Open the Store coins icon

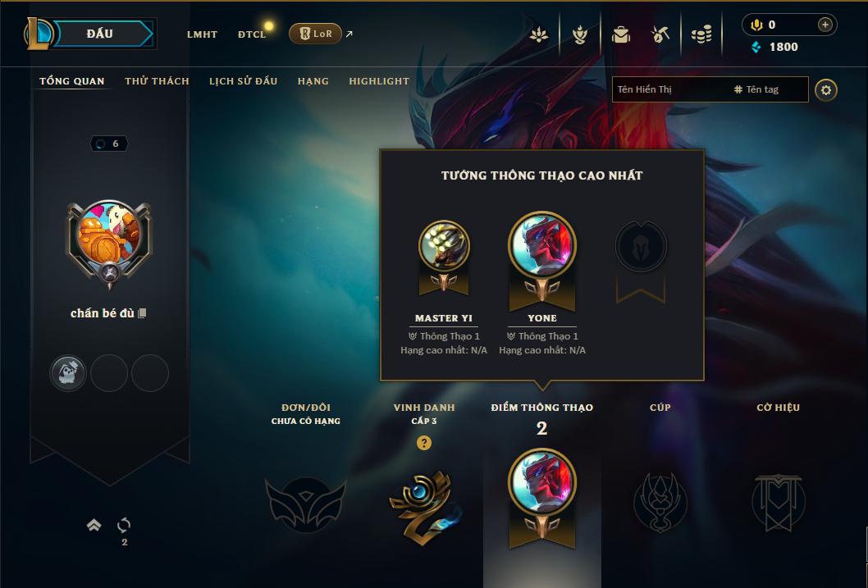coord(701,34)
